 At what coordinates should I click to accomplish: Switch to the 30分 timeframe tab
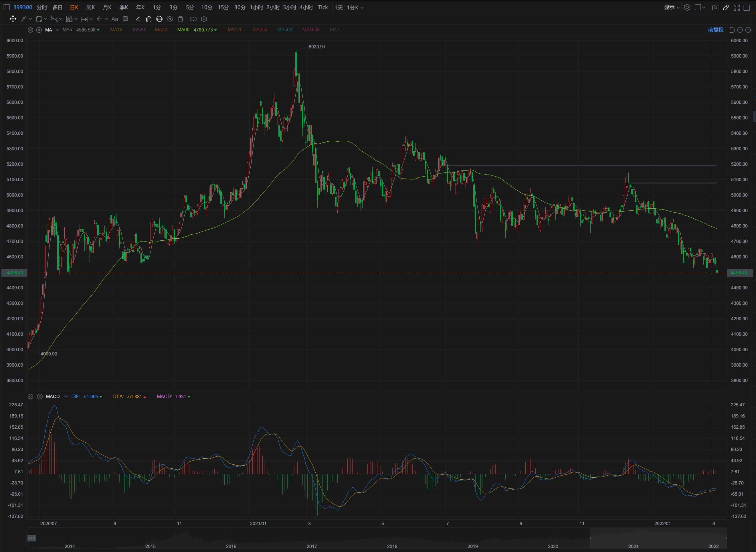coord(240,7)
